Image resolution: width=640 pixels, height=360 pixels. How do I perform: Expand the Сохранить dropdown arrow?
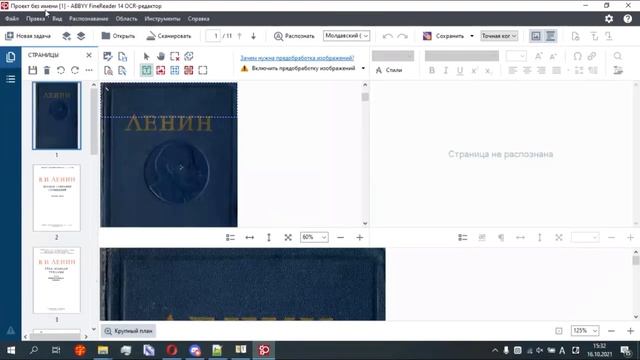pos(472,36)
